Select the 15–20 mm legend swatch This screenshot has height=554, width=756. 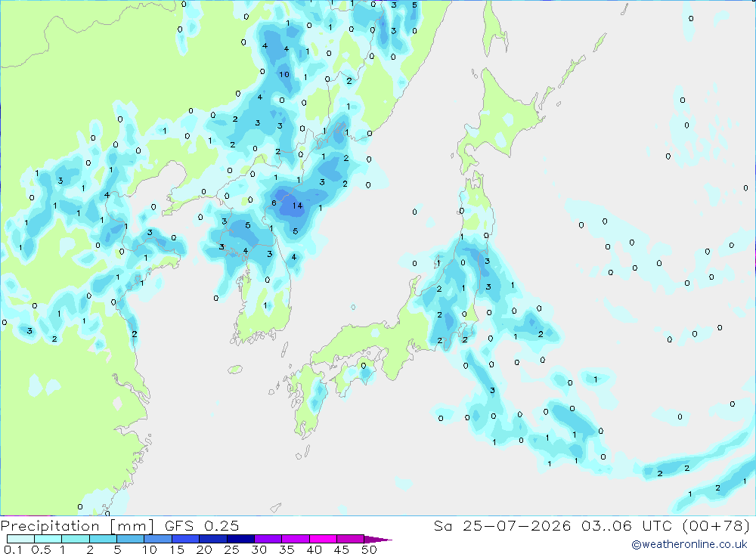186,539
